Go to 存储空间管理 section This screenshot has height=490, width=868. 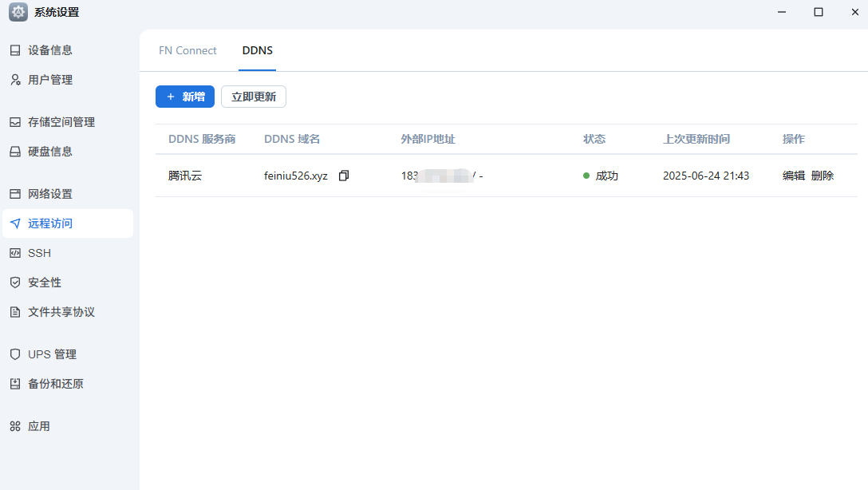(x=68, y=122)
